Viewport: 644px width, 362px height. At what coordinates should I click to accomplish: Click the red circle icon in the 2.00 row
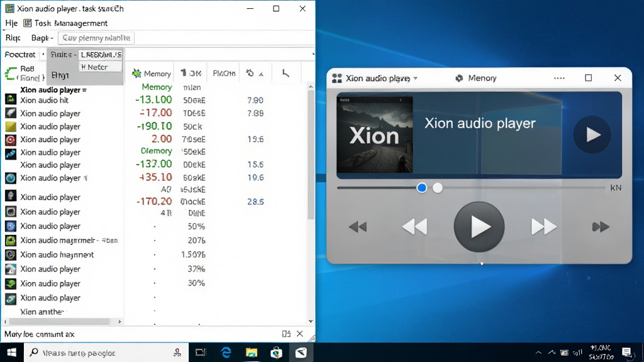(11, 140)
